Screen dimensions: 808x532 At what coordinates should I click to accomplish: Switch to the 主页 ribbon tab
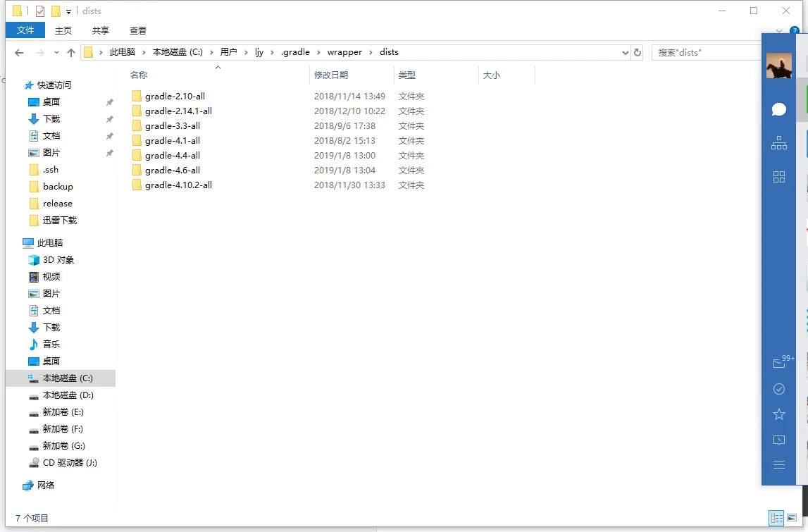(x=63, y=30)
